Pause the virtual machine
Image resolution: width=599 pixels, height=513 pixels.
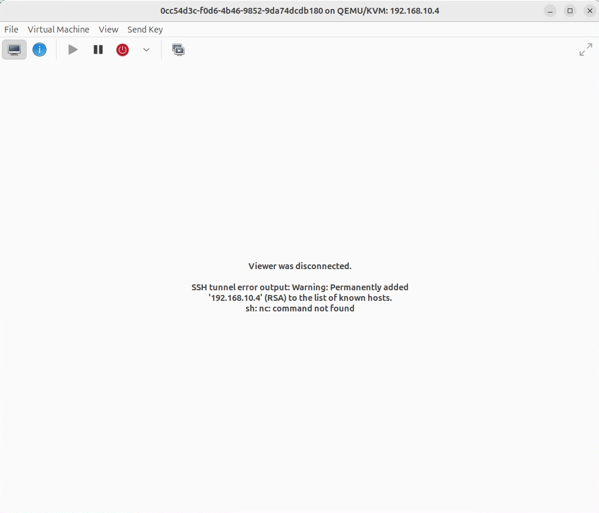click(98, 50)
